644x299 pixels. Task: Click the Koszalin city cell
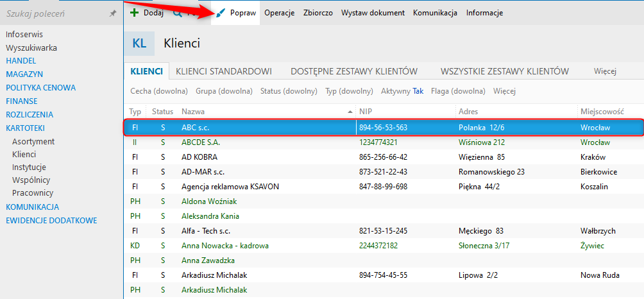595,187
